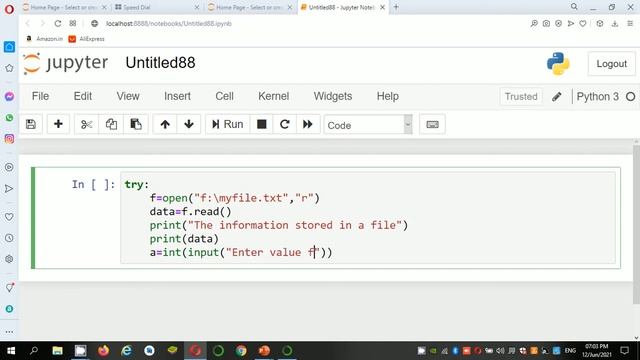Open a new browser tab
Viewport: 640px width, 360px height.
tap(396, 7)
